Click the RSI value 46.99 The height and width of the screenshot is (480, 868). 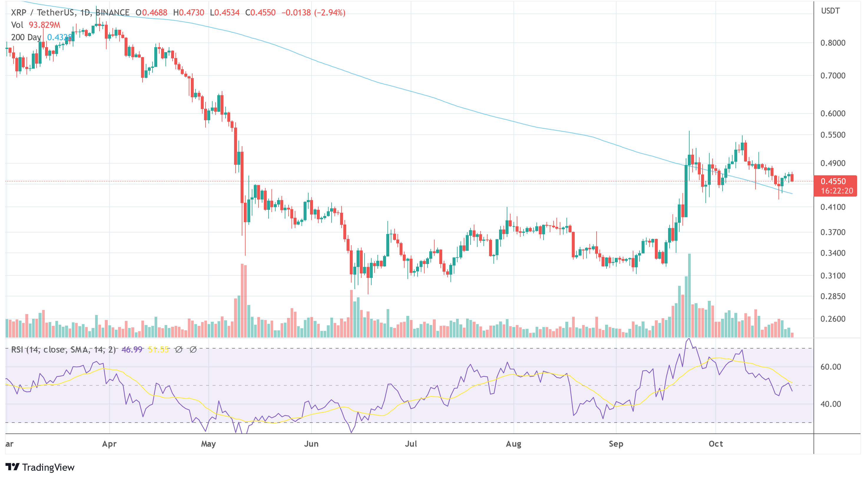(132, 349)
